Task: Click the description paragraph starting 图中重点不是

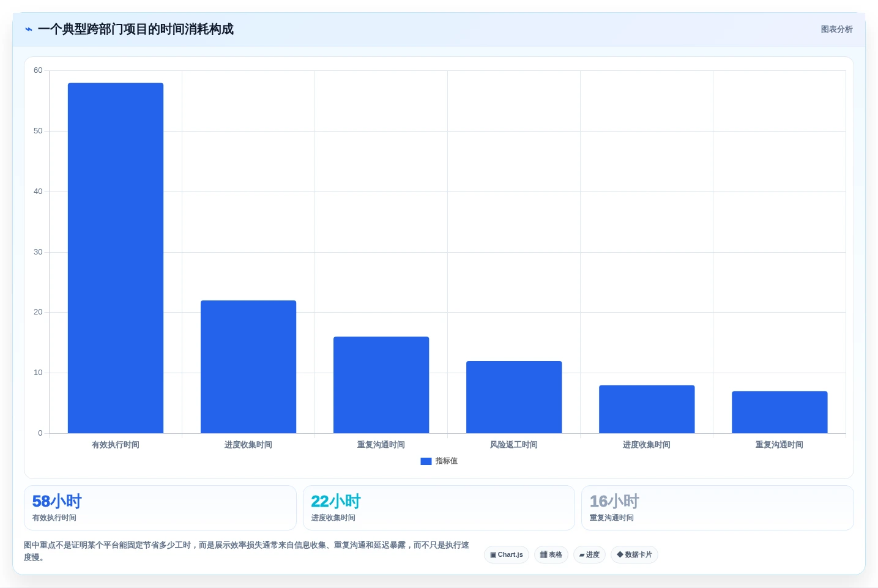Action: coord(247,551)
